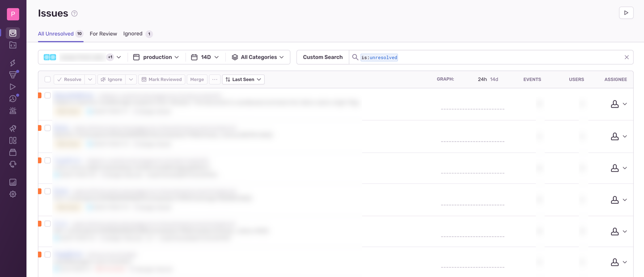The height and width of the screenshot is (277, 644).
Task: Open Crons clock icon in the sidebar
Action: (x=13, y=99)
